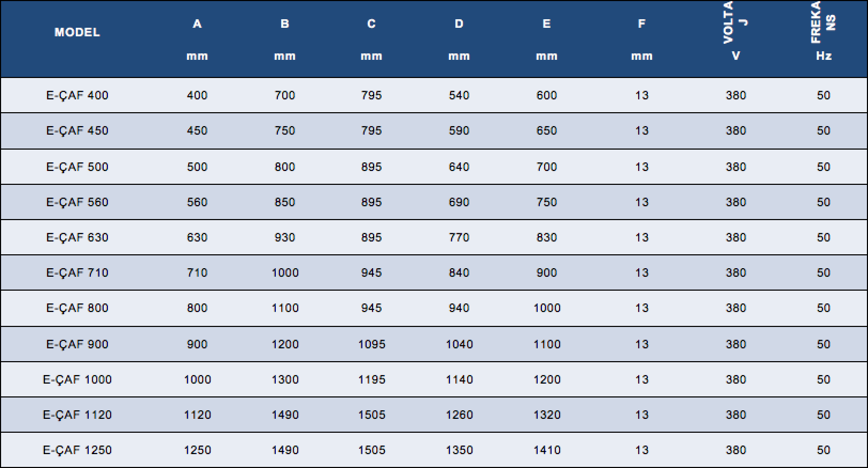Click the A value 560
The width and height of the screenshot is (868, 468).
(197, 202)
